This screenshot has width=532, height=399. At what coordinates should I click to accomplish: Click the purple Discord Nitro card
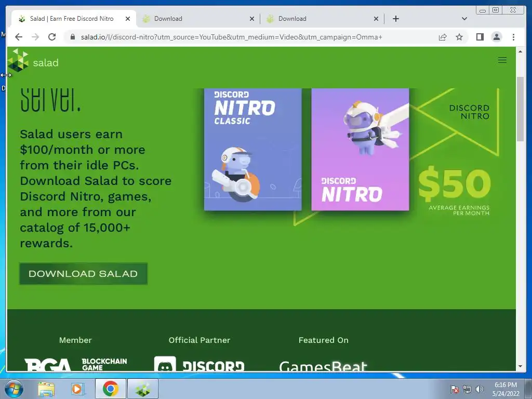[360, 149]
